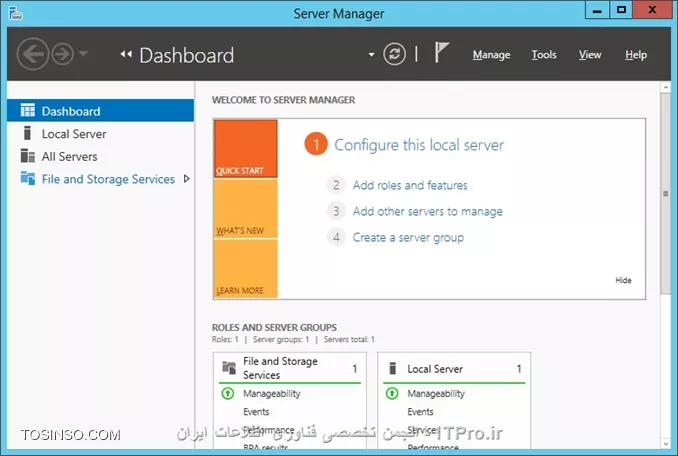Open the Quick Start tile

pos(246,149)
